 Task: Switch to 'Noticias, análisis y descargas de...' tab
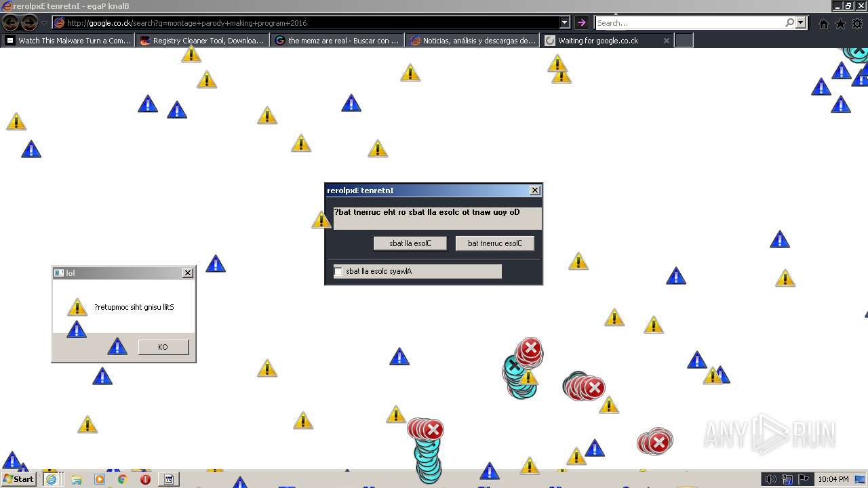click(473, 41)
